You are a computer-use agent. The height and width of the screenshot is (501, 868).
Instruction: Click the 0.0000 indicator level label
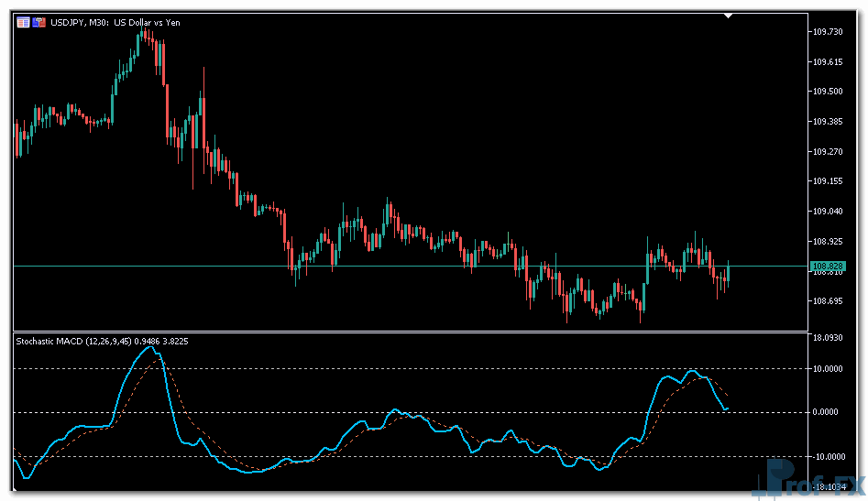[829, 412]
